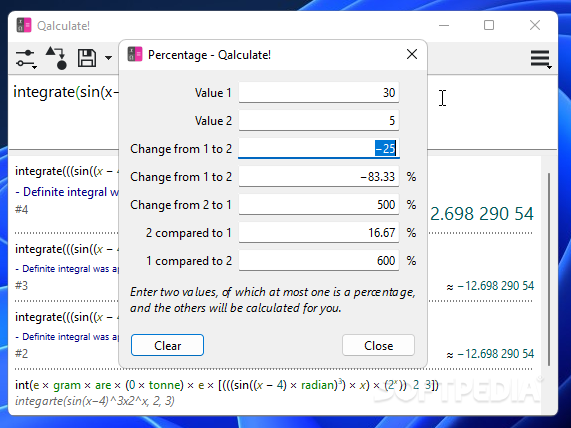Open the unit conversion icon
Viewport: 571px width, 428px height.
click(x=56, y=58)
